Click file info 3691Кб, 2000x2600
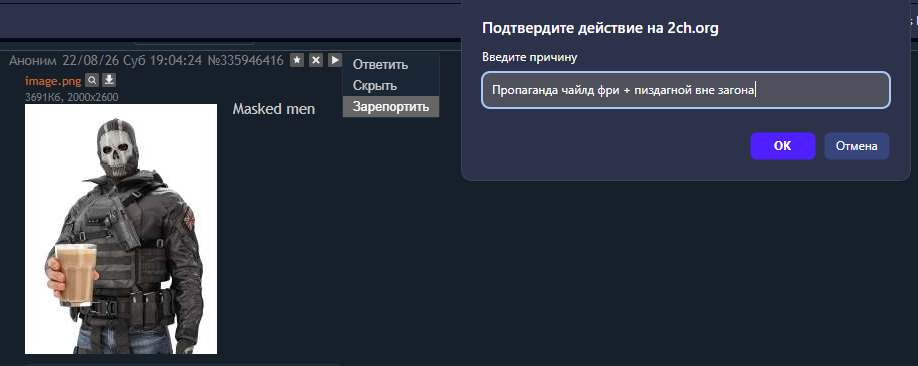 coord(71,97)
